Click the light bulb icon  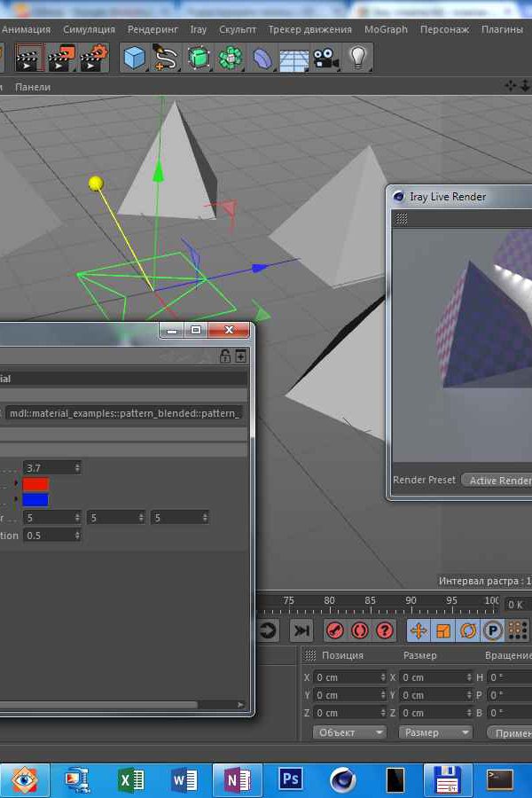[x=357, y=59]
